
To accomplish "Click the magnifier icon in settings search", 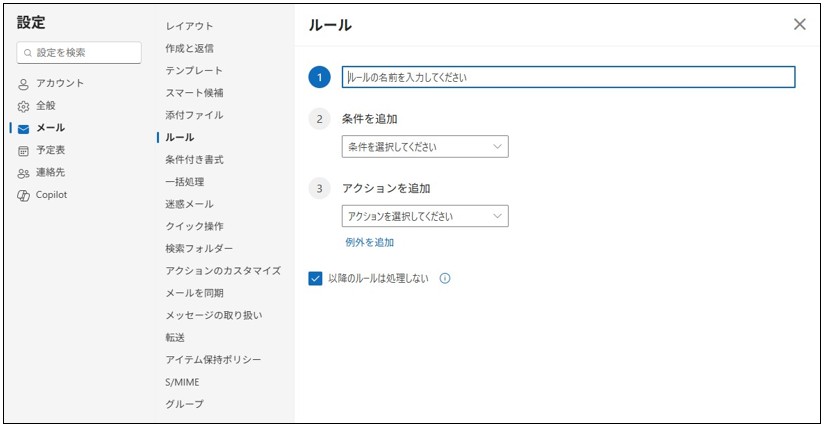I will pos(27,53).
